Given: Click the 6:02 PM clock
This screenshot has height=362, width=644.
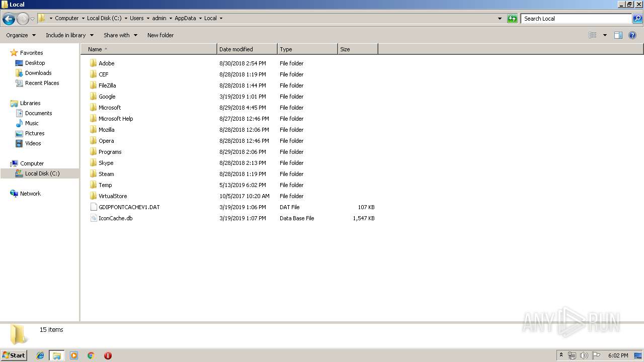Looking at the screenshot, I should [618, 355].
